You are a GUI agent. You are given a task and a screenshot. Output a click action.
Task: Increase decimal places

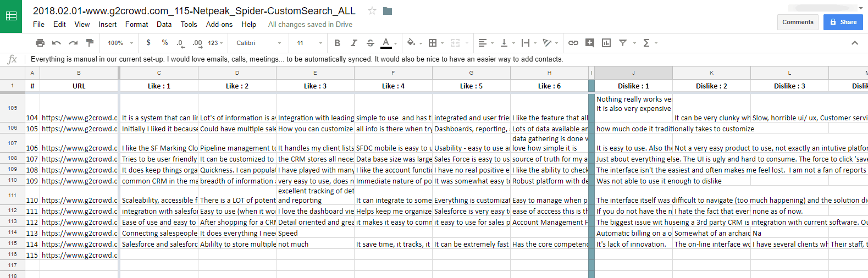tap(197, 43)
